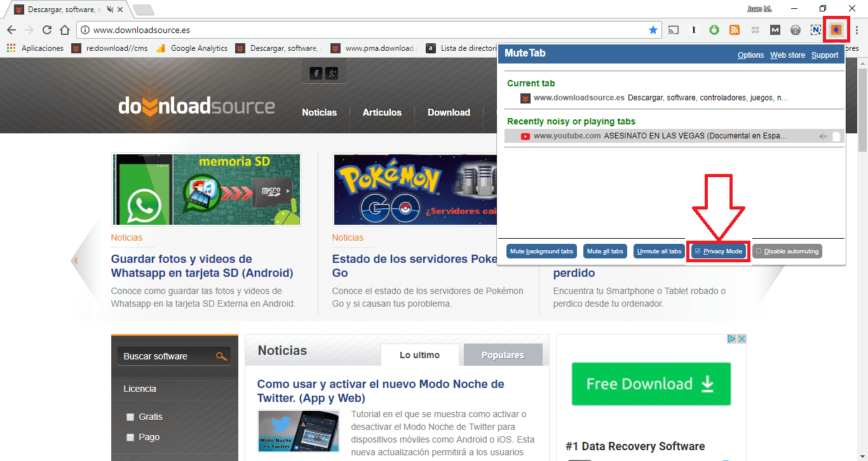The image size is (868, 461).
Task: Click the Modo Noche Twitter article thumbnail
Action: (x=299, y=432)
